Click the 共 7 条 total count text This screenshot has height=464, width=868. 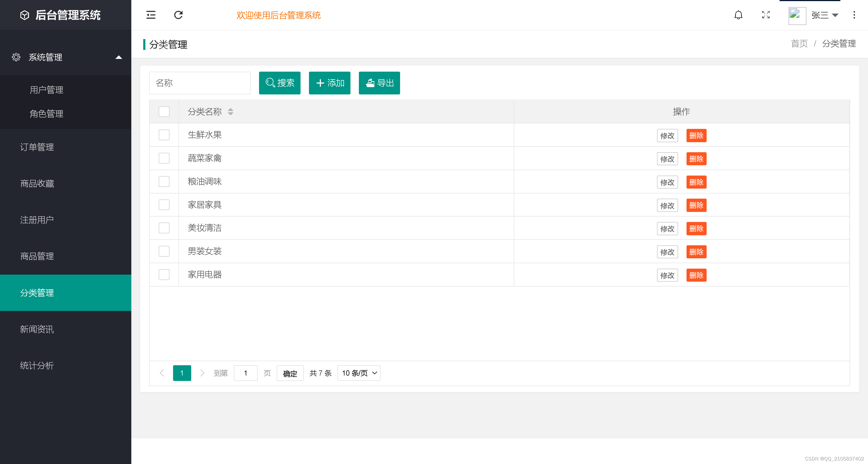[320, 373]
